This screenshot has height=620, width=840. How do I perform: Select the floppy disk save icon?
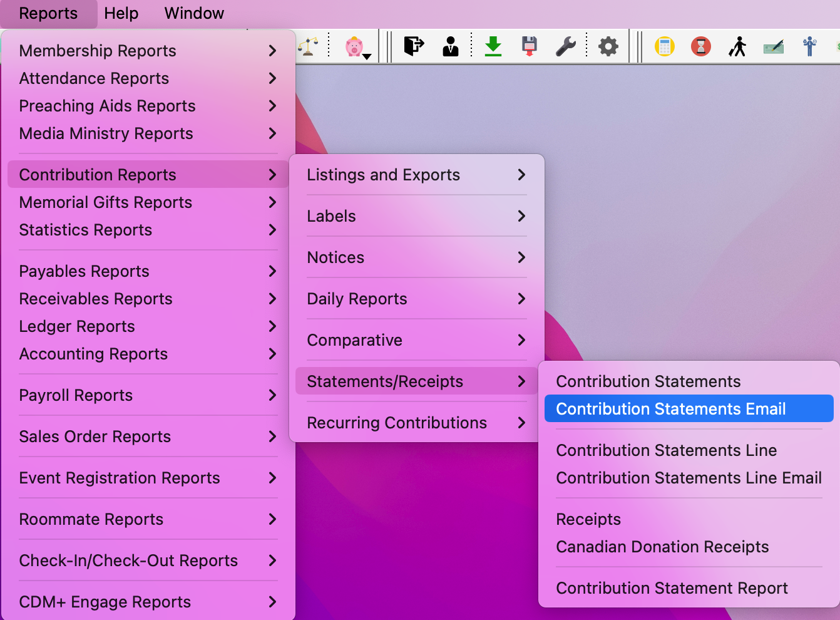(x=529, y=46)
